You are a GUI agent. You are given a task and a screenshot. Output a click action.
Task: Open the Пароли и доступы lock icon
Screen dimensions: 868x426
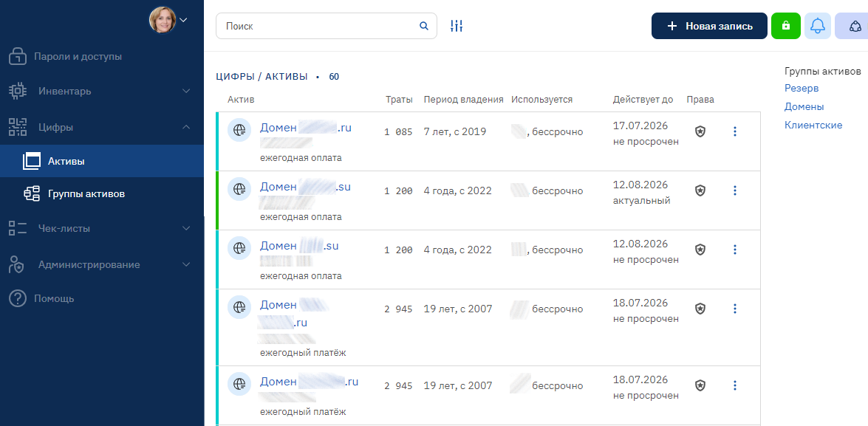point(18,56)
